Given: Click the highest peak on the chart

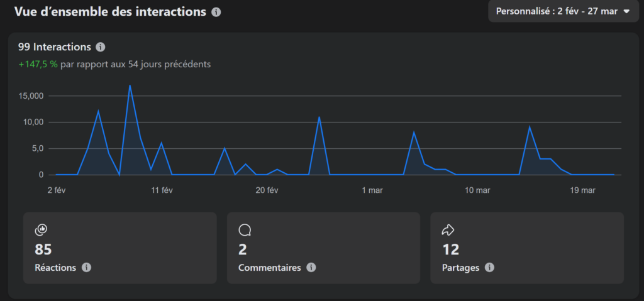Looking at the screenshot, I should (x=130, y=85).
